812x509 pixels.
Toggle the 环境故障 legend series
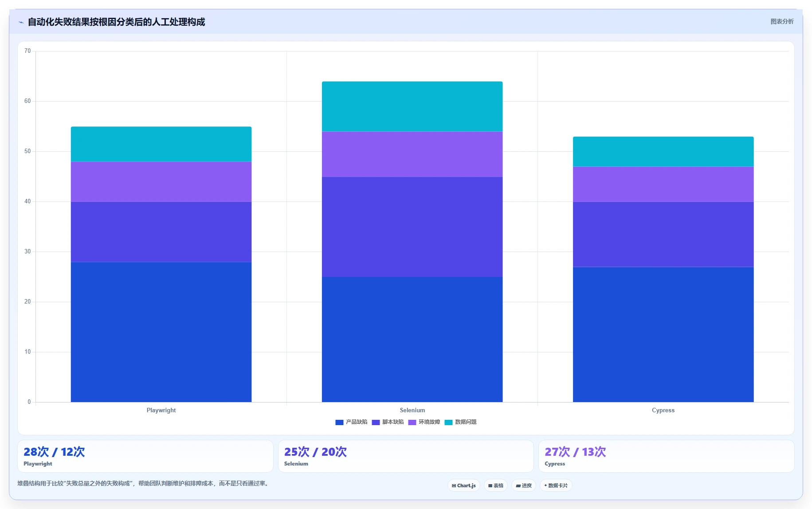point(424,422)
